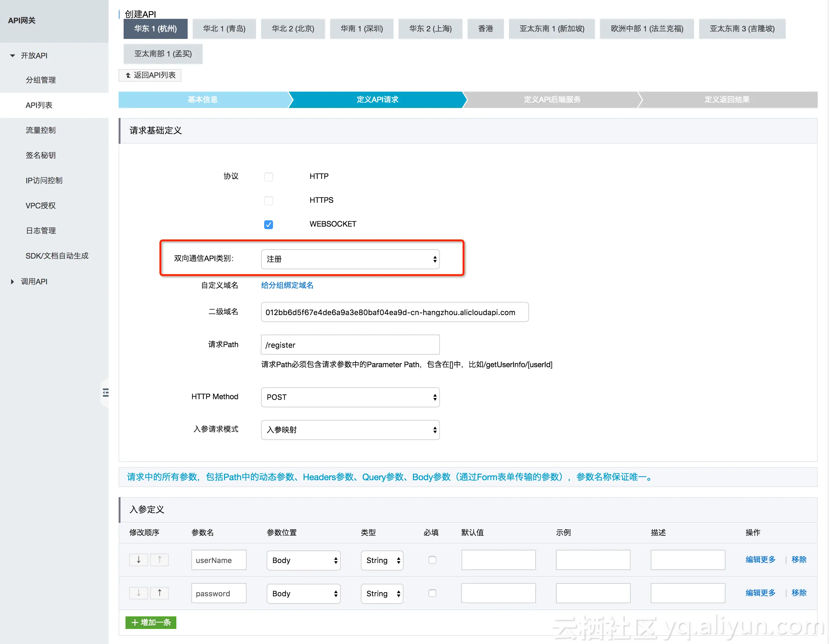Uncheck the WEBSOCKET protocol option

click(268, 224)
